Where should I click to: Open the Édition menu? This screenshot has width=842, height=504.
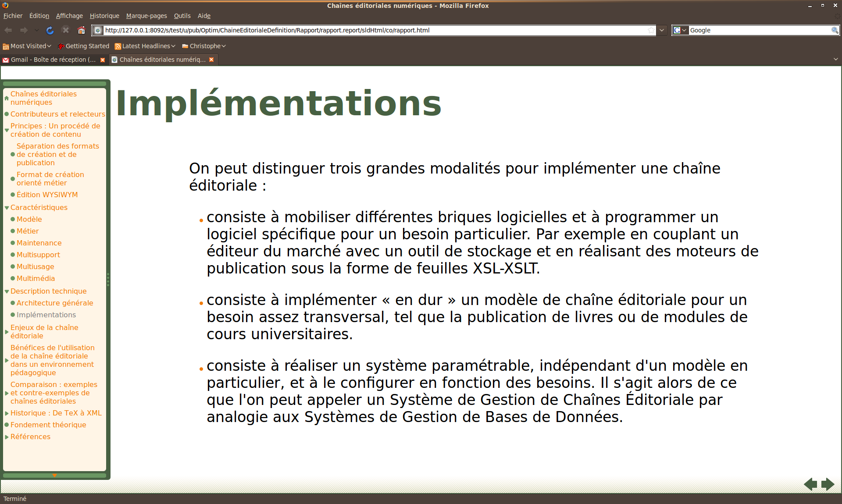point(39,16)
